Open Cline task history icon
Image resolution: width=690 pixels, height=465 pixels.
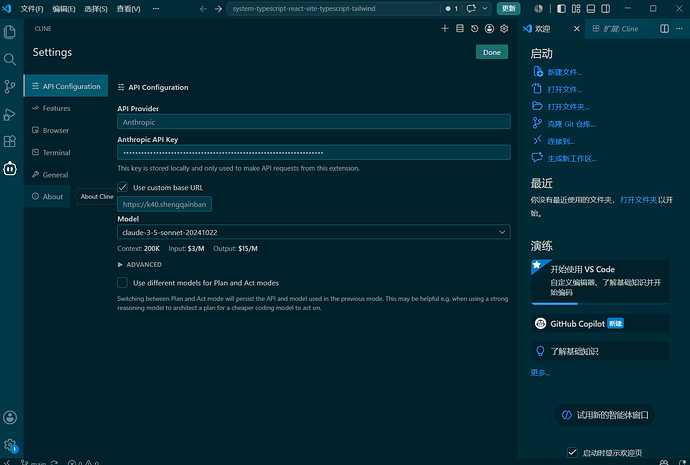(474, 29)
